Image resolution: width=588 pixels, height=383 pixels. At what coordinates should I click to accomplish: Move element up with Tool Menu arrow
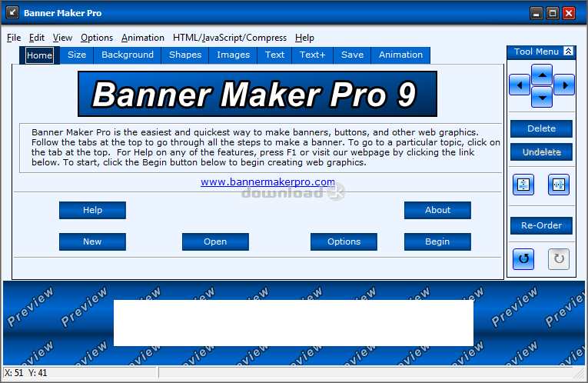(542, 75)
